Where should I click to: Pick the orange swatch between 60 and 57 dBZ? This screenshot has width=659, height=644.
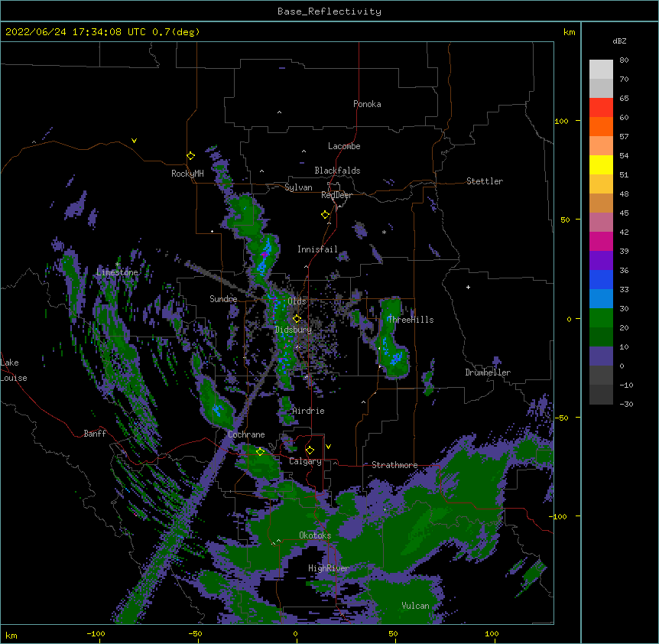pyautogui.click(x=601, y=126)
